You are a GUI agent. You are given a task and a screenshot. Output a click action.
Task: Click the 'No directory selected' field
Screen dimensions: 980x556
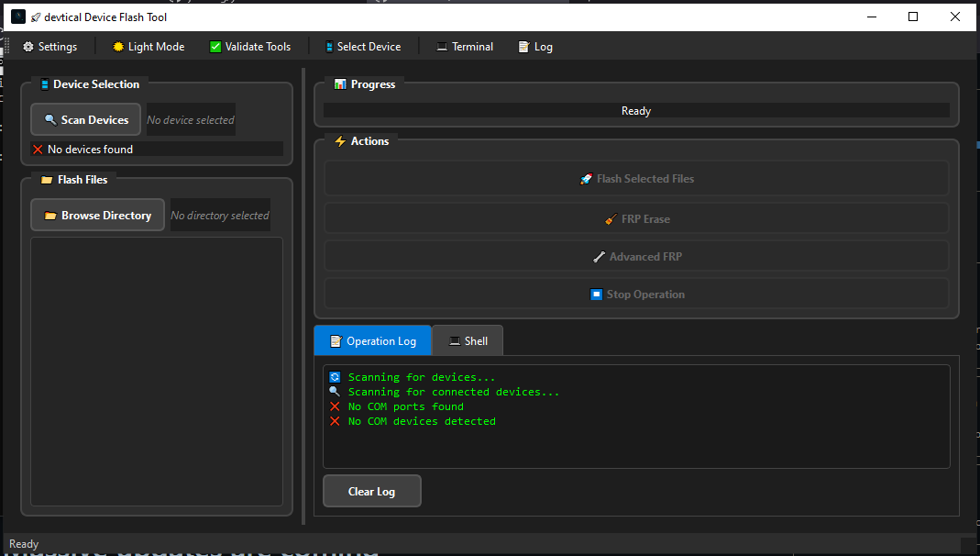(x=220, y=215)
